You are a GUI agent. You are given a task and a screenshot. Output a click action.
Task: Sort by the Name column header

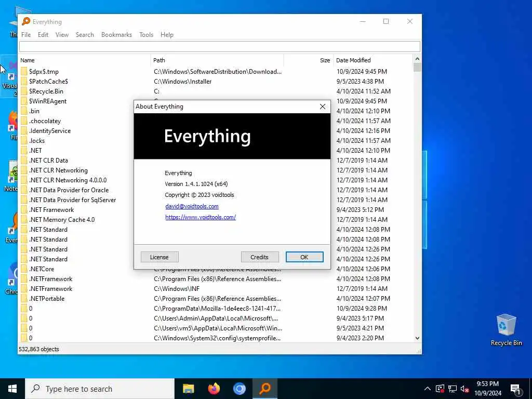(85, 60)
